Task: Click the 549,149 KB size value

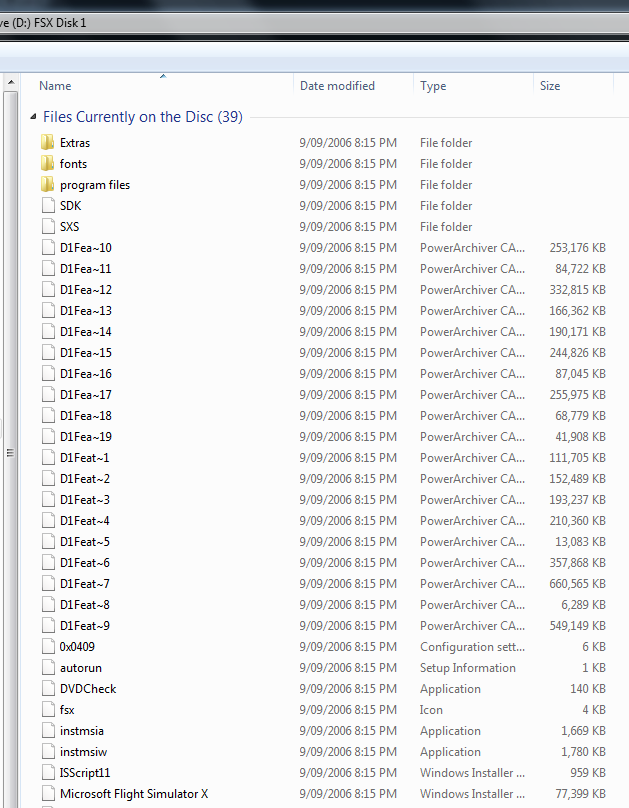Action: [577, 626]
